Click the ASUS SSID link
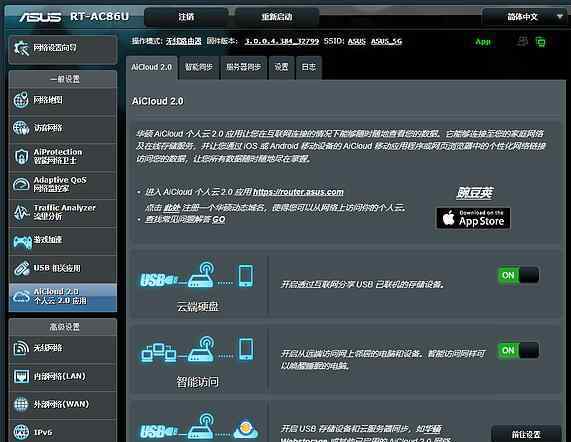Viewport: 571px width, 442px height. (357, 41)
